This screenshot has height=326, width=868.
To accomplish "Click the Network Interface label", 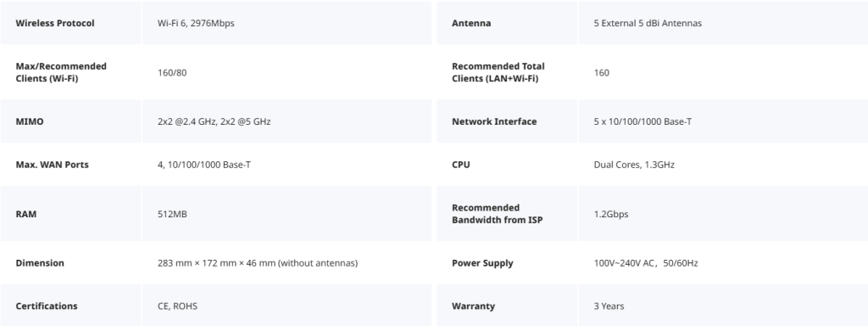I will (x=494, y=121).
